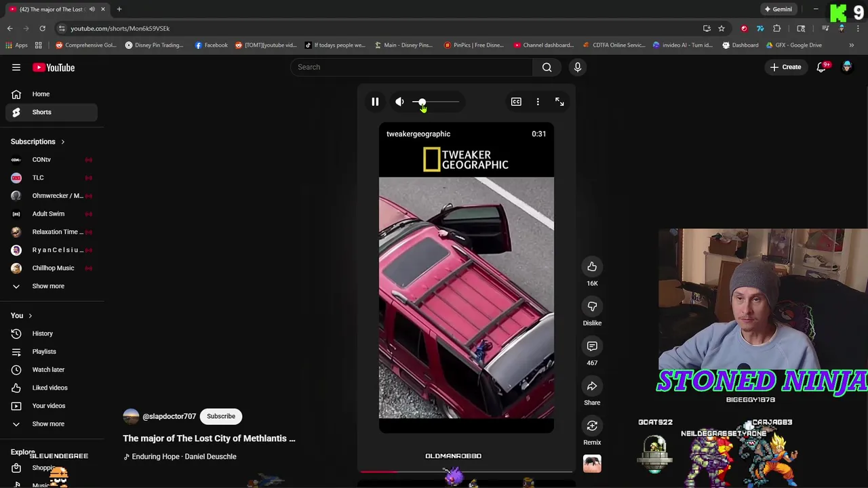
Task: Mute the Short with the speaker icon
Action: pyautogui.click(x=399, y=102)
